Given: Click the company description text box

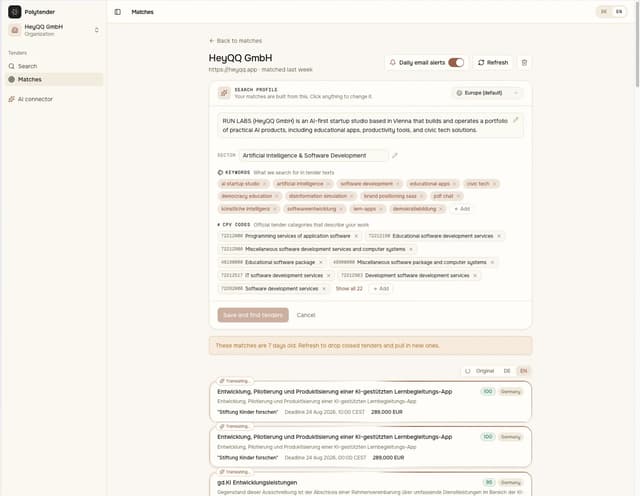Looking at the screenshot, I should coord(370,125).
